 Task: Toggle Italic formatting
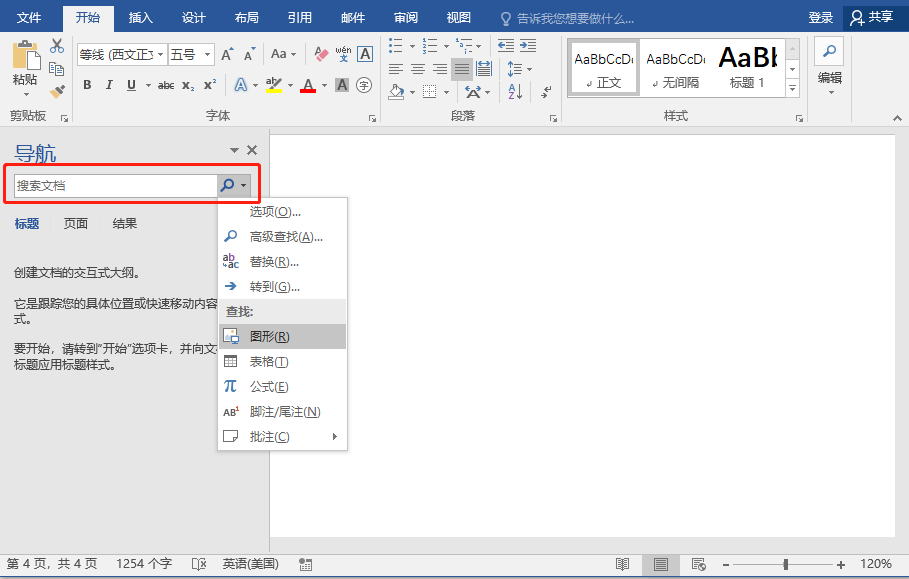(x=109, y=85)
